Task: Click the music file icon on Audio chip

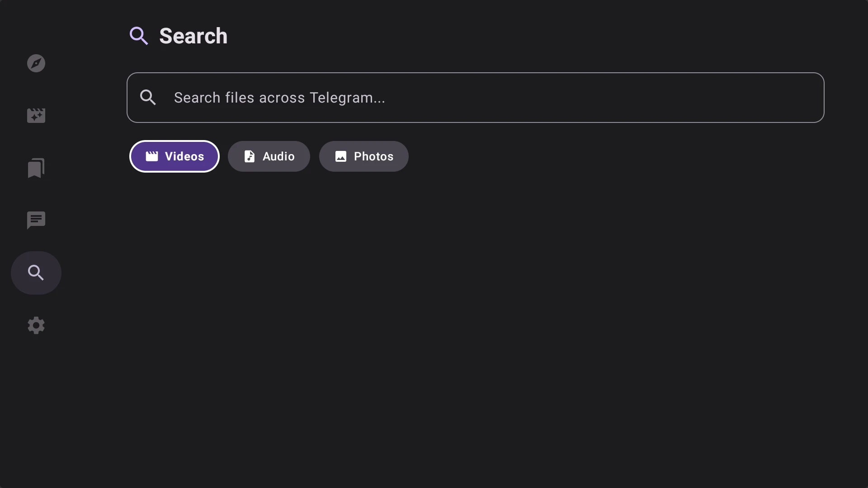Action: tap(250, 156)
